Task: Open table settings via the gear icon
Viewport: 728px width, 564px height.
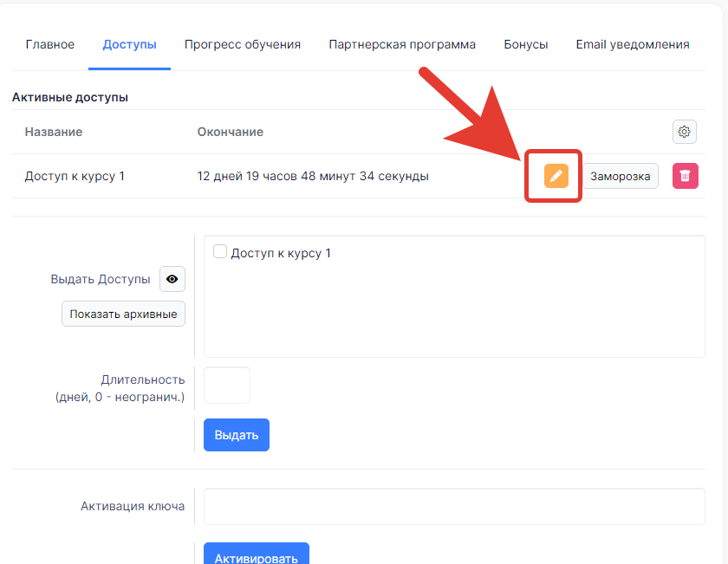Action: (684, 132)
